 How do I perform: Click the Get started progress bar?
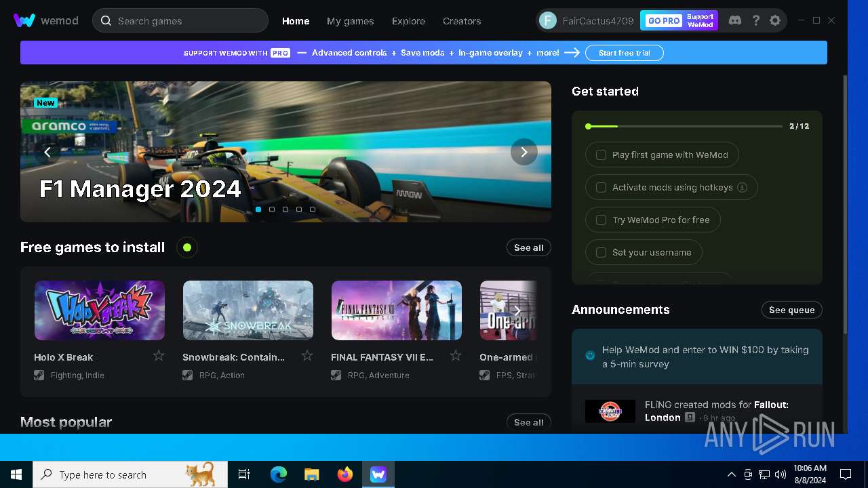pyautogui.click(x=684, y=126)
